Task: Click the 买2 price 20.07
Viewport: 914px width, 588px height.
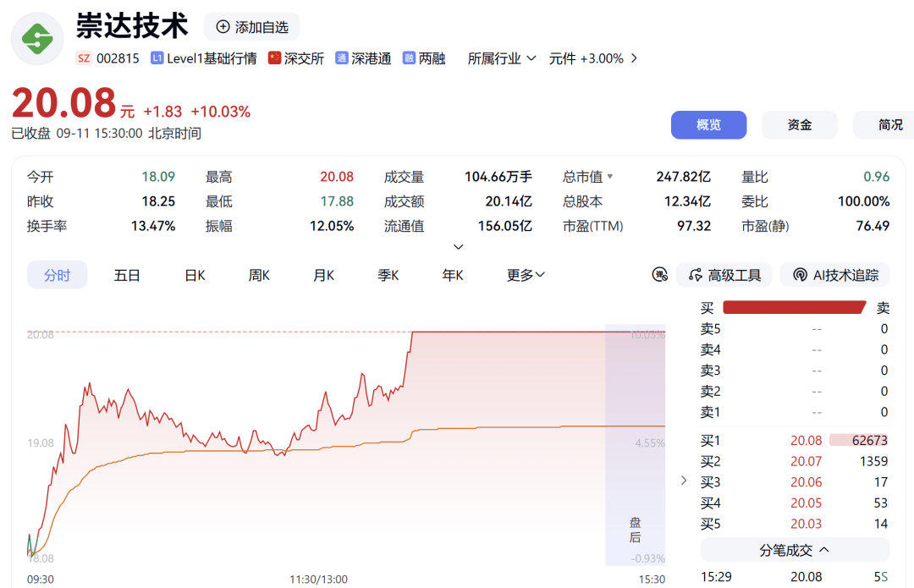Action: pos(806,461)
